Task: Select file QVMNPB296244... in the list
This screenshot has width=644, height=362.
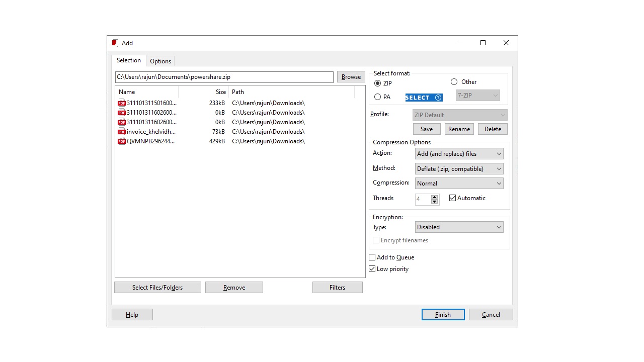Action: tap(151, 141)
